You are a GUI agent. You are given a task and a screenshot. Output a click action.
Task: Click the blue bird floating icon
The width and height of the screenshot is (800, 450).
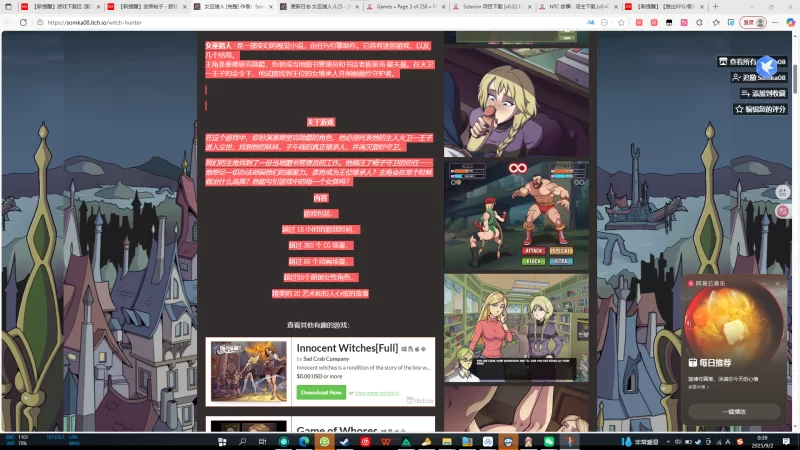coord(766,65)
